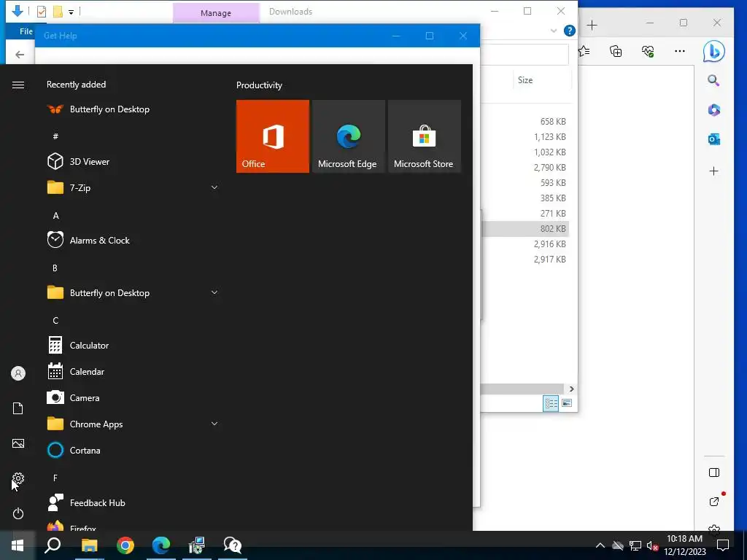Viewport: 747px width, 560px height.
Task: Open Documents from Start sidebar
Action: point(18,408)
